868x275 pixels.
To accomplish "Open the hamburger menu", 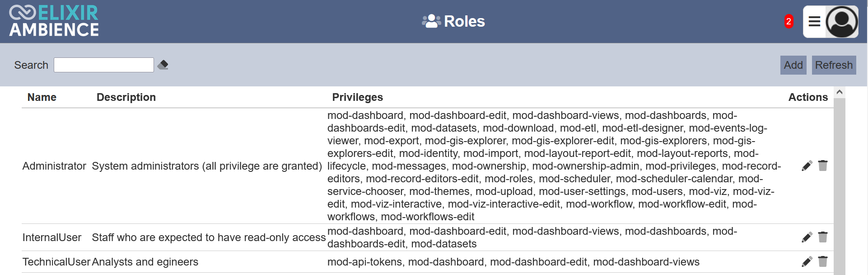I will pyautogui.click(x=814, y=21).
